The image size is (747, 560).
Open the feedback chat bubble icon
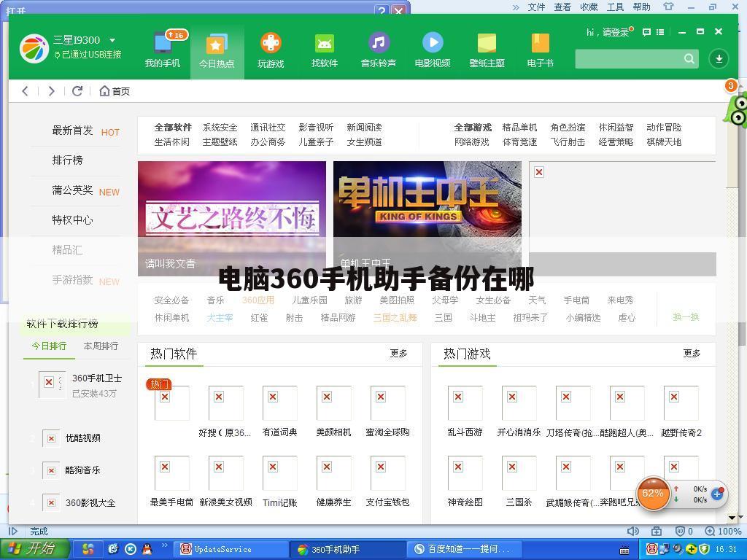pyautogui.click(x=646, y=32)
